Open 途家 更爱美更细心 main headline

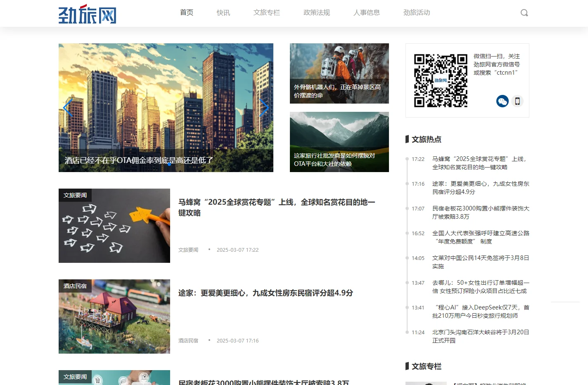click(x=266, y=293)
